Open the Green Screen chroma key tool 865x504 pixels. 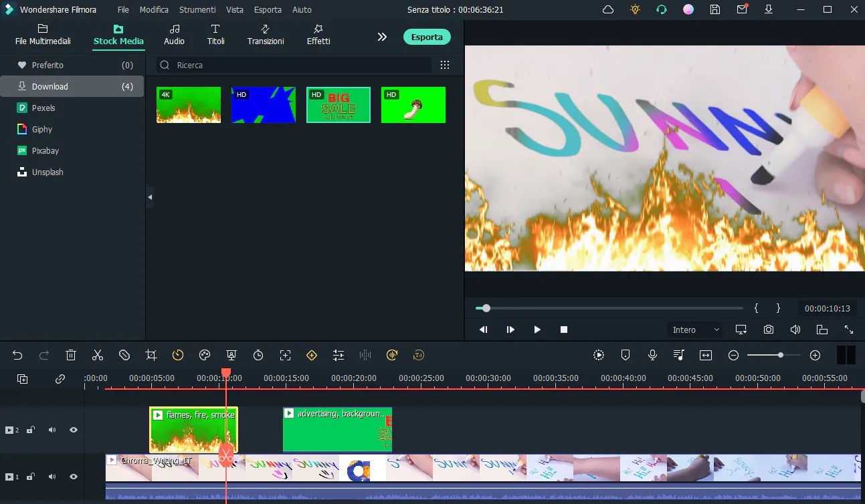(x=231, y=355)
